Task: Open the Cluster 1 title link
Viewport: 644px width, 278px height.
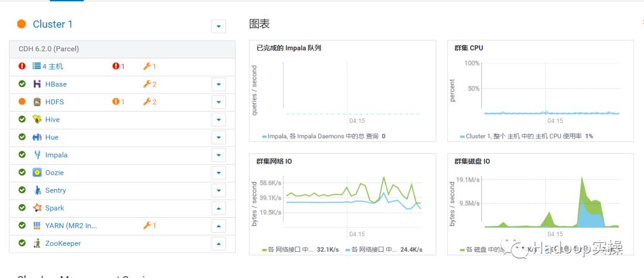Action: click(x=52, y=24)
